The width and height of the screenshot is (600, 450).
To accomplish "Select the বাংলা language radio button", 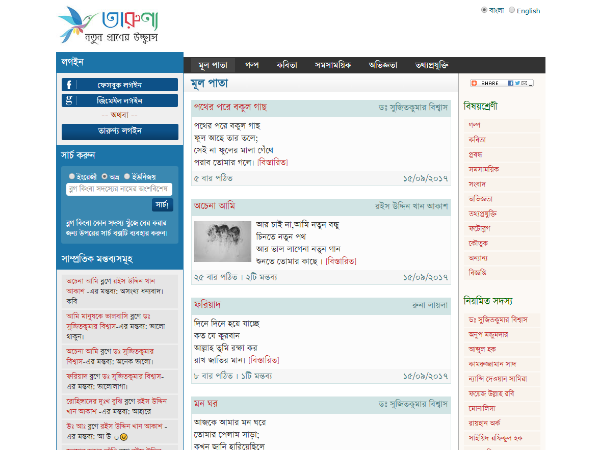I will (x=484, y=10).
